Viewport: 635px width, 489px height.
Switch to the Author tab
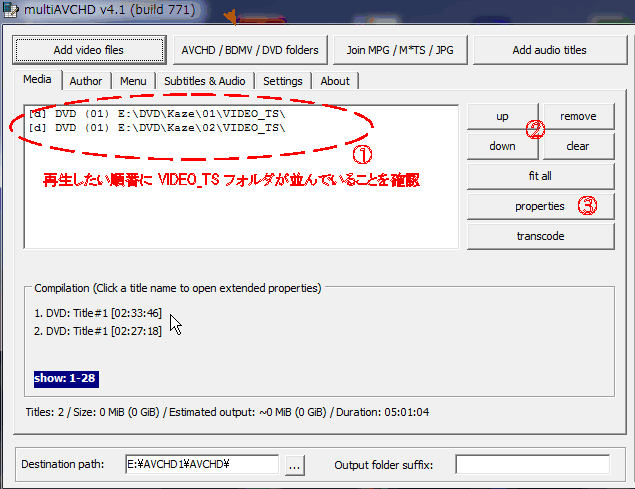86,81
